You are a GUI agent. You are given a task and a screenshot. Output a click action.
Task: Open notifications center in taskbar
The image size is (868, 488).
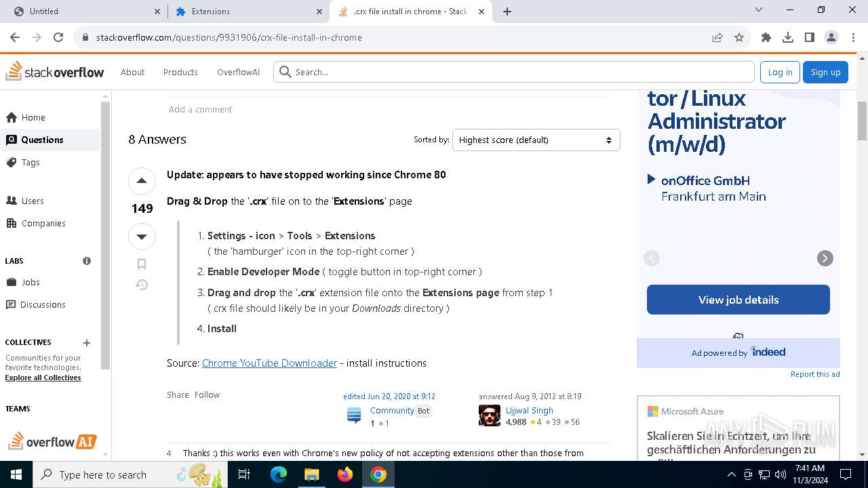[x=846, y=474]
